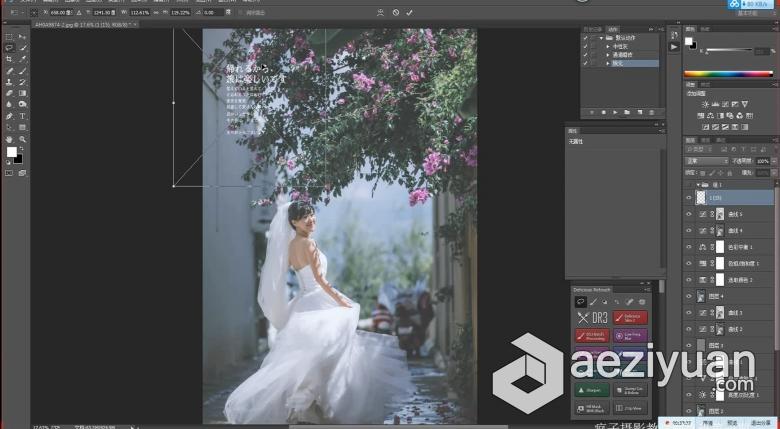Click the red Delicious Skin button
The image size is (780, 429).
[631, 318]
